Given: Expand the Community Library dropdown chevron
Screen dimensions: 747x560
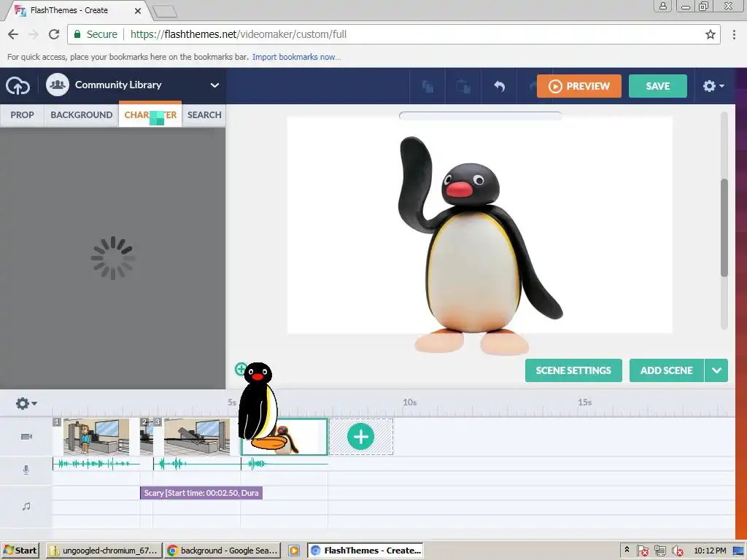Looking at the screenshot, I should (215, 85).
